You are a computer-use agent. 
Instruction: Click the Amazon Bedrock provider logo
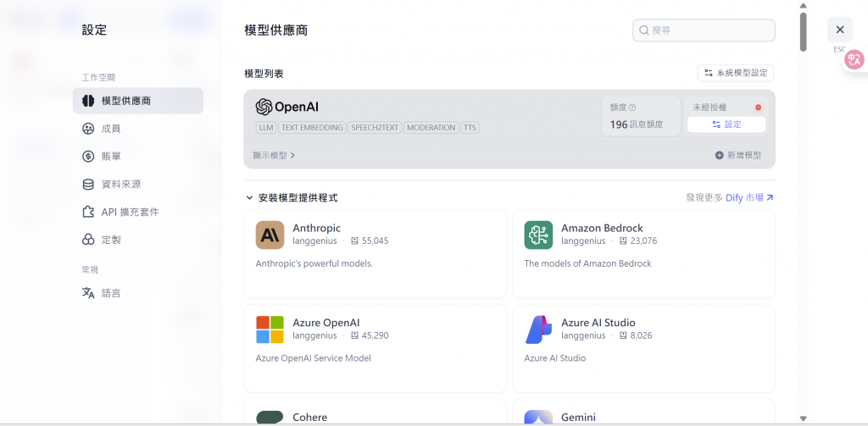[538, 235]
